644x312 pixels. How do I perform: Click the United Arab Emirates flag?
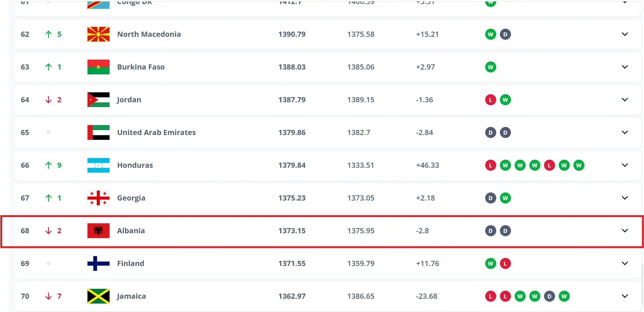[99, 132]
